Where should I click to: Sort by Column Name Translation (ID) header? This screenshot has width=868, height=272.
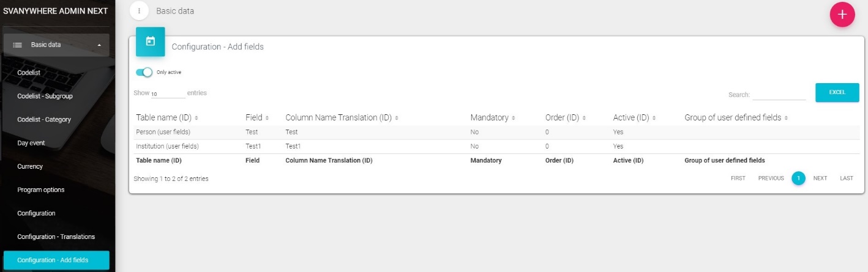point(338,117)
